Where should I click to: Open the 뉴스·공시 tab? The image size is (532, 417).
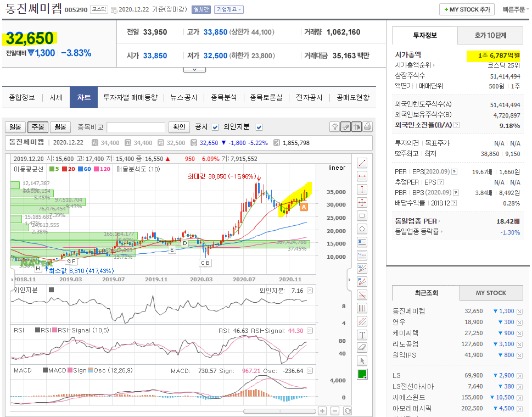(x=183, y=97)
